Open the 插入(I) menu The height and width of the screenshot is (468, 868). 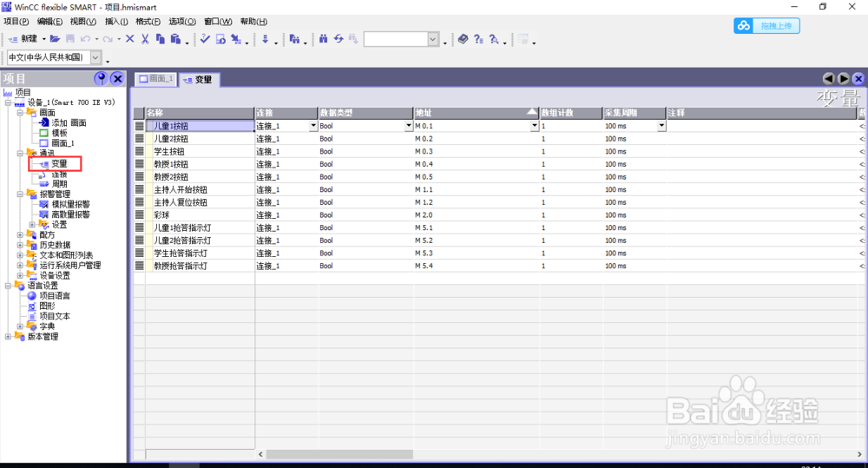coord(116,22)
